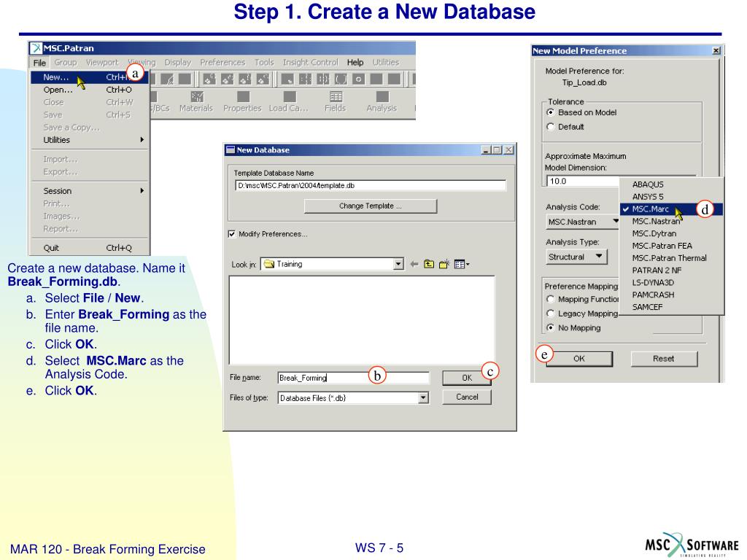Click the Model Dimension 10.0 field

pos(583,181)
